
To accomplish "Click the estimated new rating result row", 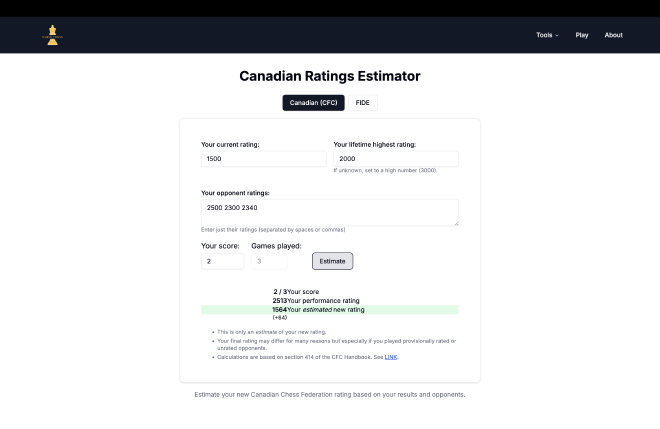I will 329,310.
